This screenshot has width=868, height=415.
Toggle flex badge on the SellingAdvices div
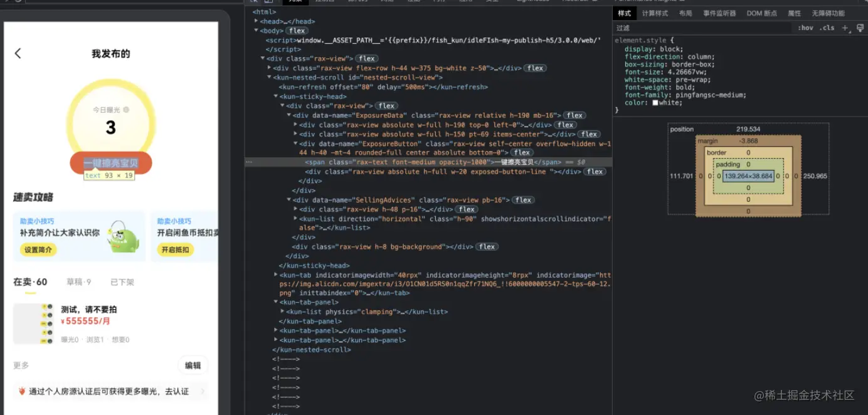[523, 199]
